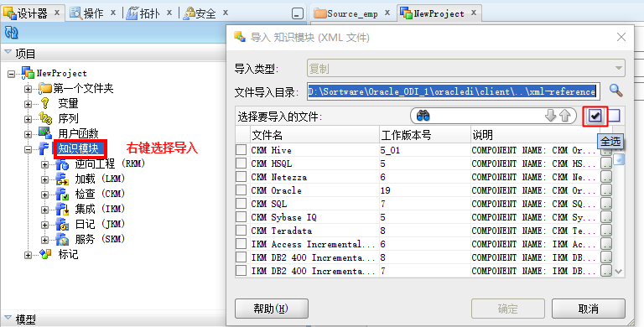Check the CKM Hive checkbox
The height and width of the screenshot is (327, 644).
pos(241,150)
